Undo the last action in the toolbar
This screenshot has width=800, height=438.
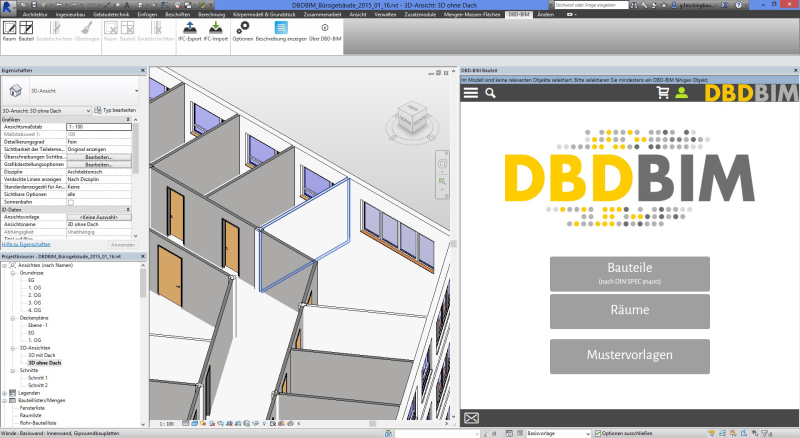point(59,5)
